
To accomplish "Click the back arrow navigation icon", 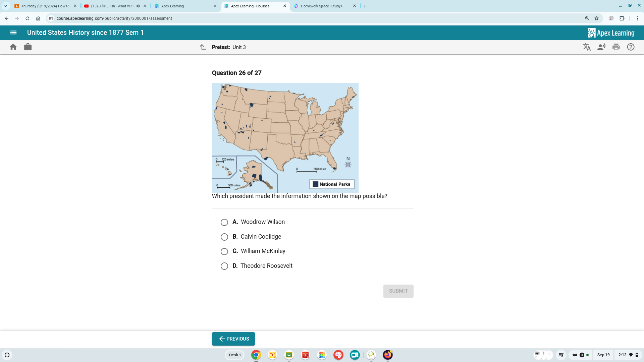I will 7,18.
